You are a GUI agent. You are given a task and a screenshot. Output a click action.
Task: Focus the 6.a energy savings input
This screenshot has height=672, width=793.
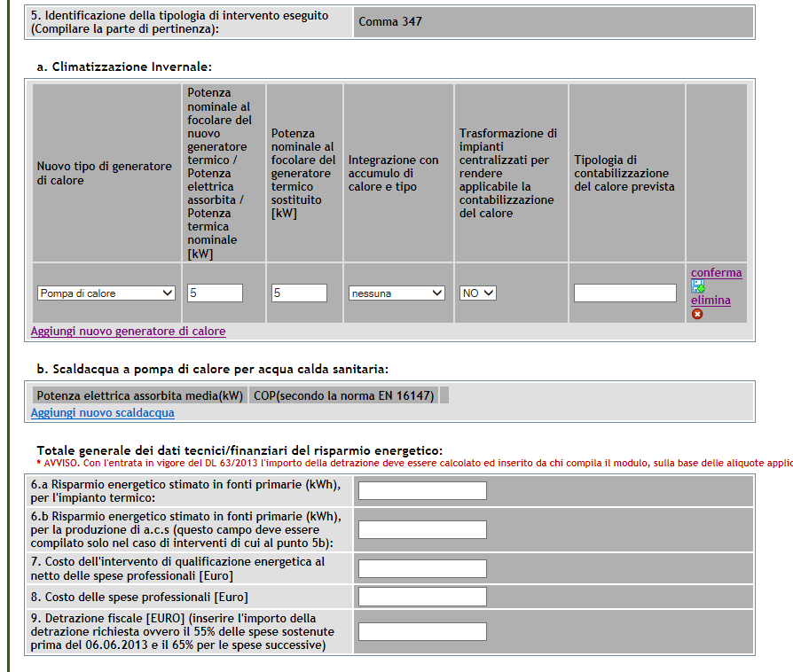tap(422, 491)
